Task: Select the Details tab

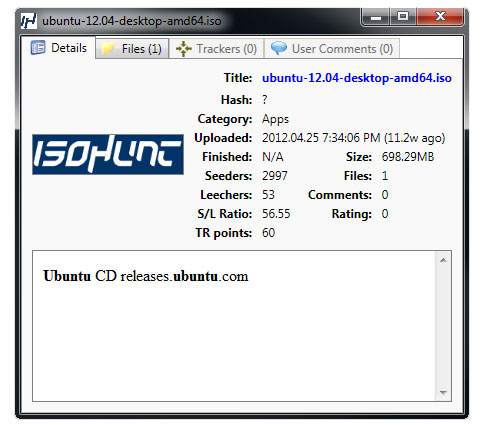Action: (x=58, y=48)
